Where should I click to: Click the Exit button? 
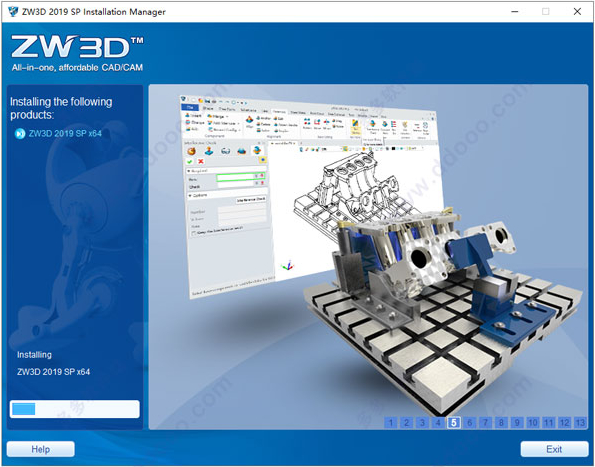click(554, 449)
